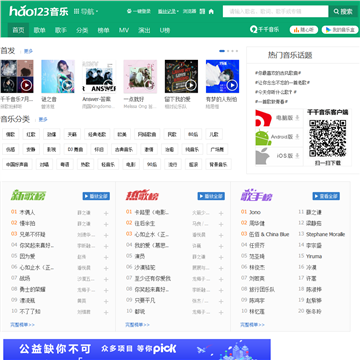The width and height of the screenshot is (360, 360).
Task: Open artist Yiruma in 歌手榜
Action: click(314, 256)
